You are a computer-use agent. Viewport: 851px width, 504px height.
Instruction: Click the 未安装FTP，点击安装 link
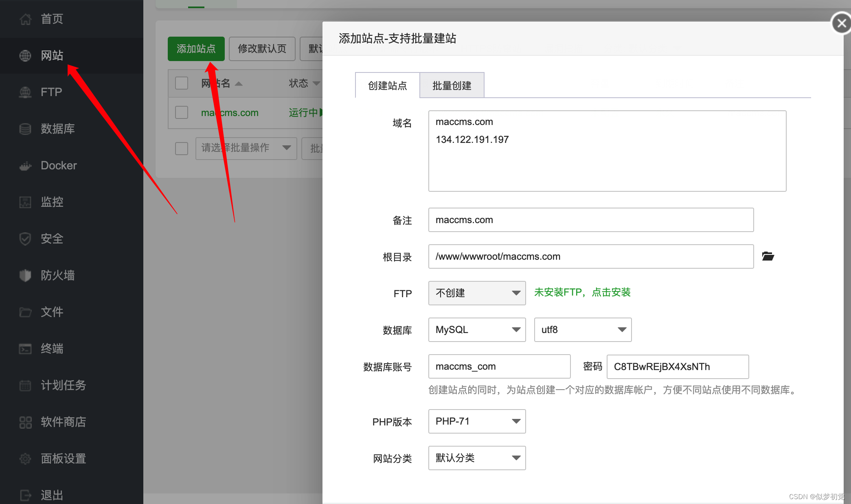[582, 292]
